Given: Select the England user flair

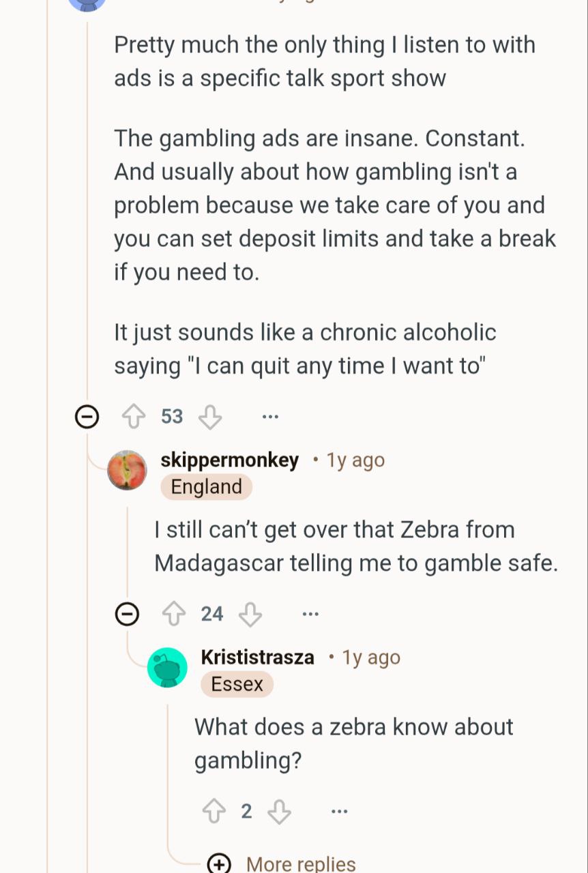Looking at the screenshot, I should [x=206, y=487].
